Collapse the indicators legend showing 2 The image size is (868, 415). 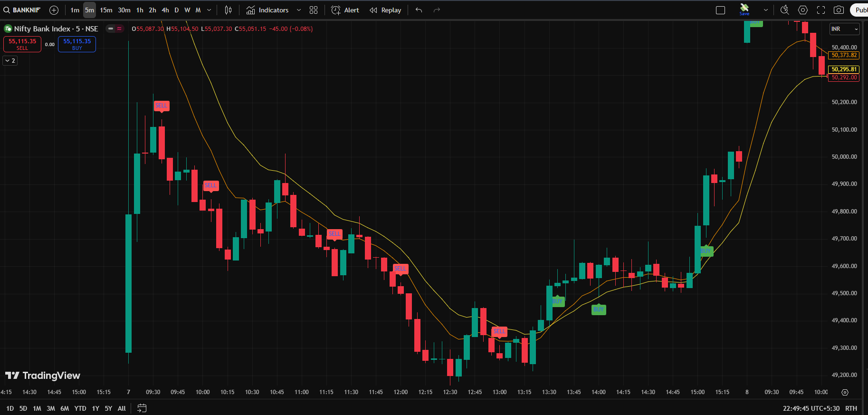click(10, 60)
